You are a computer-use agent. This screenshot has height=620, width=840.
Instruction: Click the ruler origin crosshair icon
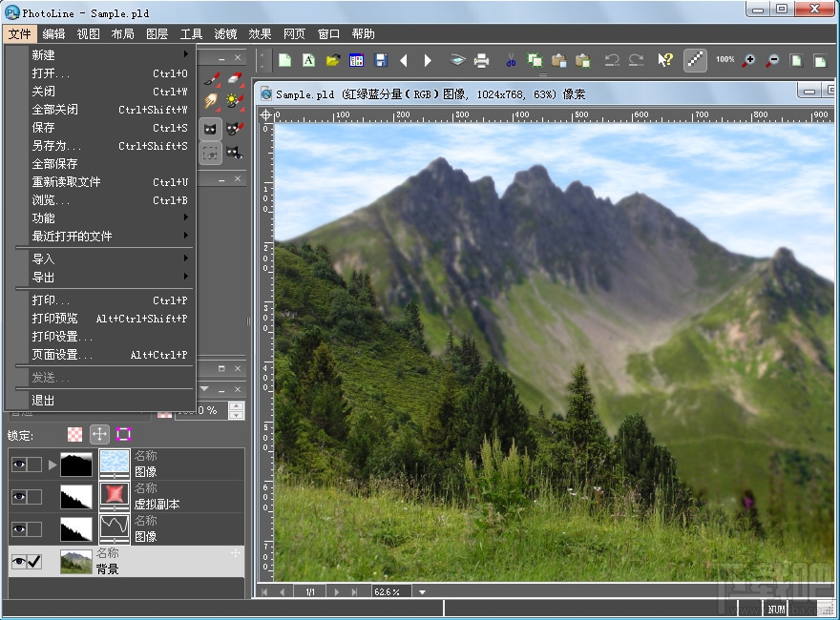(x=265, y=115)
